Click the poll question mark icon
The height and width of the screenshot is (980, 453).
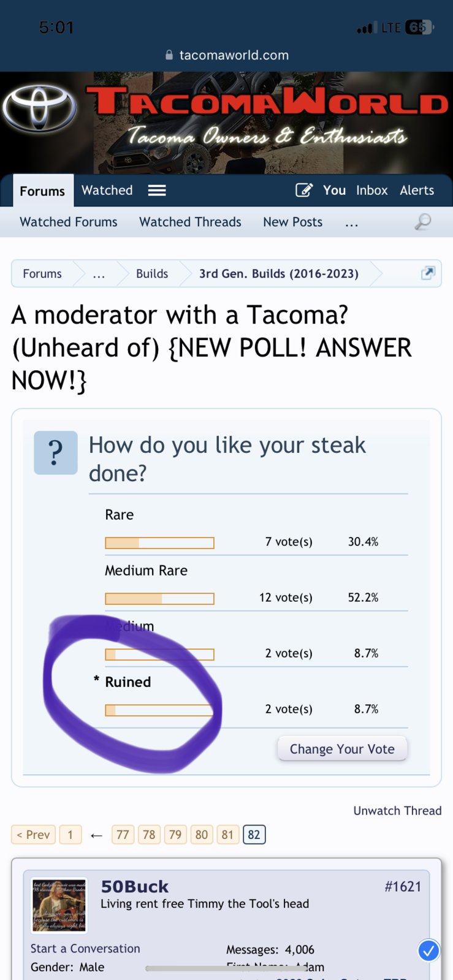click(x=56, y=453)
